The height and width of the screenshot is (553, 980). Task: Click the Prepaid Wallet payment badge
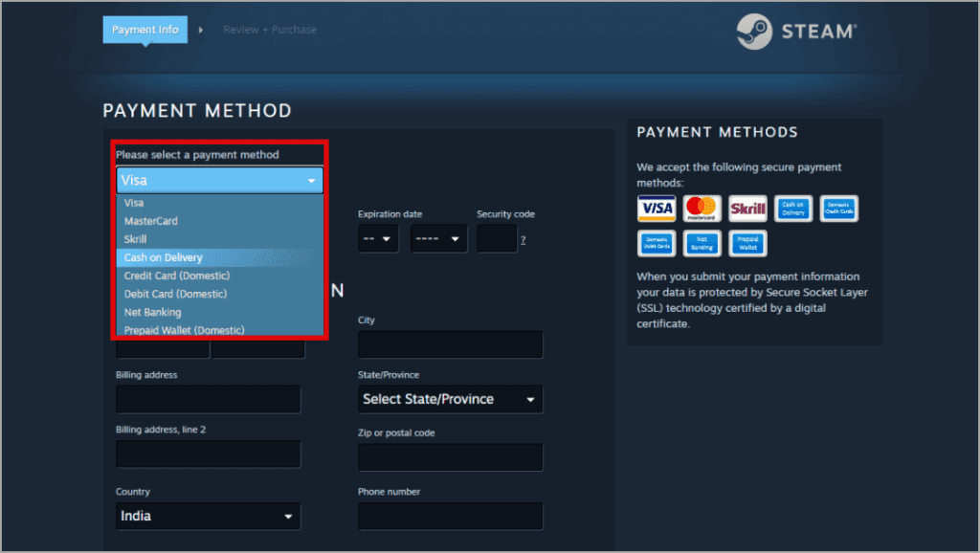(x=747, y=243)
